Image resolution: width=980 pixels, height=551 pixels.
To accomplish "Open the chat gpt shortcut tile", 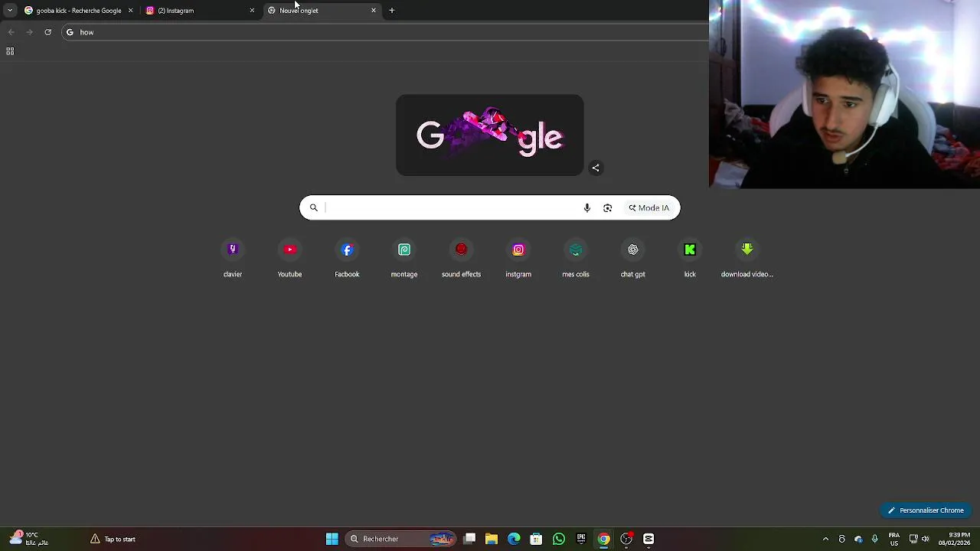I will (632, 258).
